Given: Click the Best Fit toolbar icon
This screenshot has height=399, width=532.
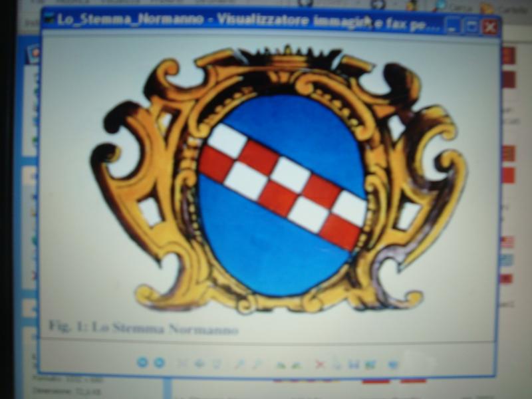Looking at the screenshot, I should pos(182,364).
